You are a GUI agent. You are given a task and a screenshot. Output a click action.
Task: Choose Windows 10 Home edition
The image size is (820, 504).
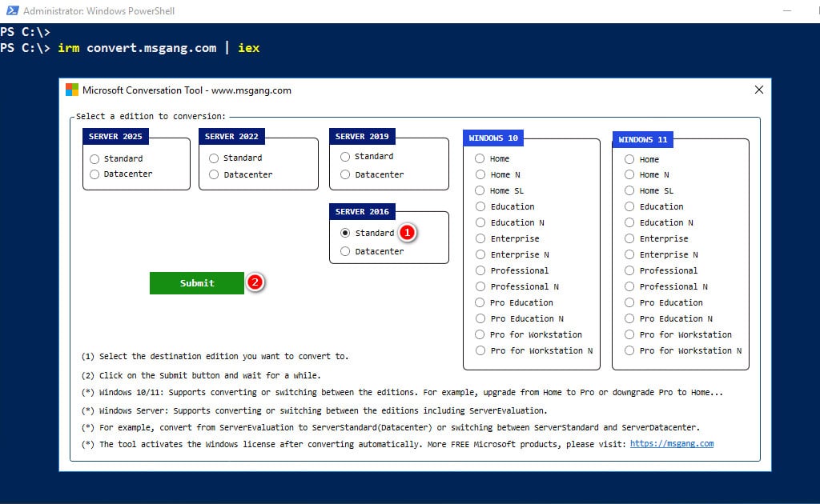tap(480, 158)
